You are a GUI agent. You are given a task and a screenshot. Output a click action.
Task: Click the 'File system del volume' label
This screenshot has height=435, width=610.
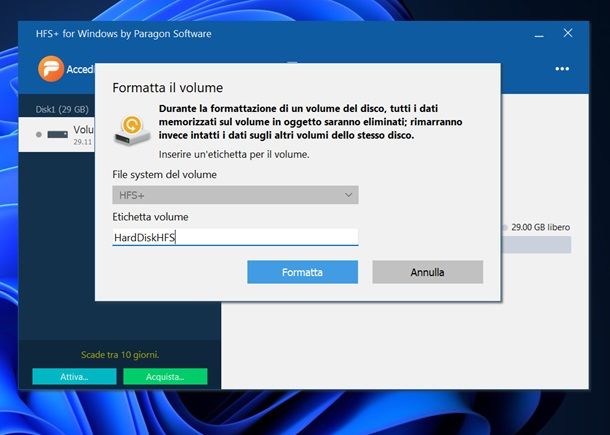164,174
